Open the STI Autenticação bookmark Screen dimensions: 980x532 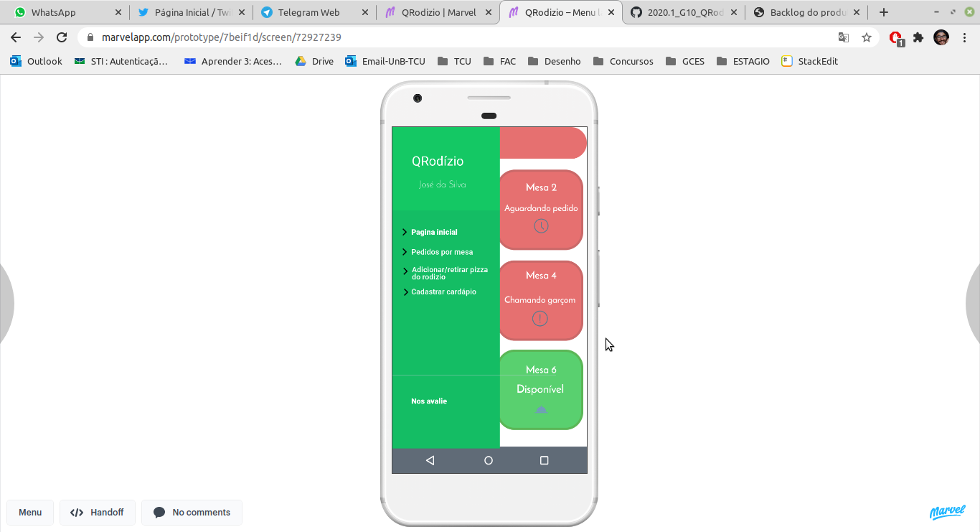pos(121,61)
